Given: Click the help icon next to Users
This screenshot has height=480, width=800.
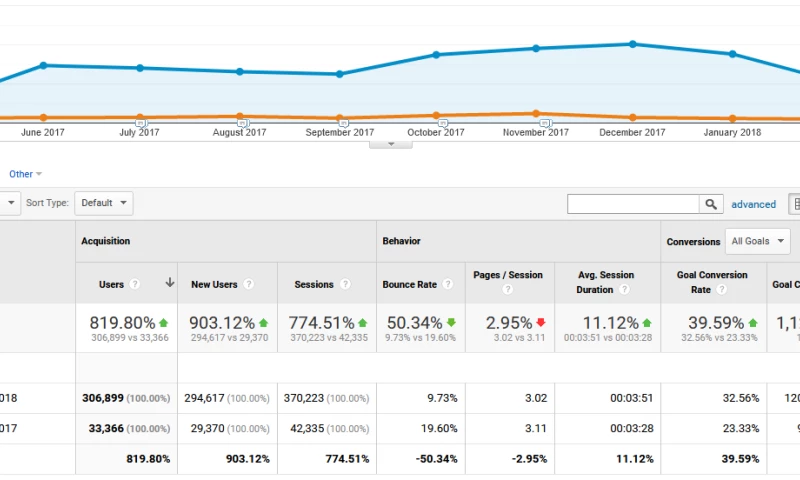Looking at the screenshot, I should coord(134,285).
